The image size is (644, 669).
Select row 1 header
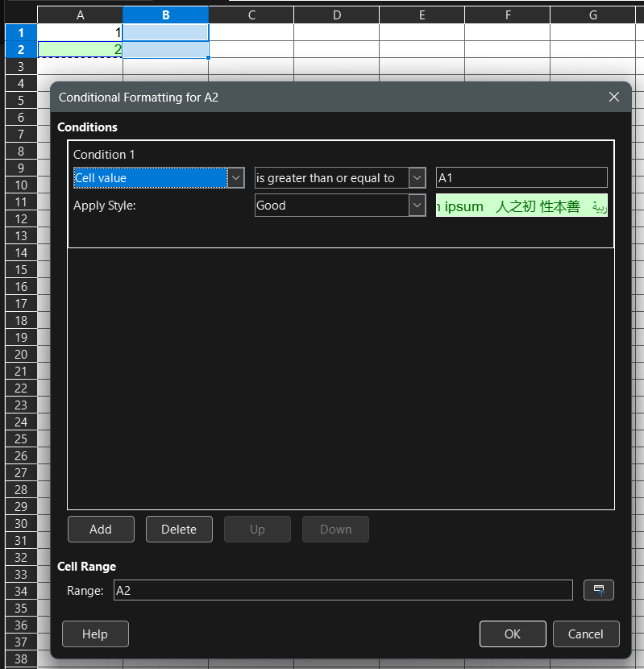[x=21, y=33]
